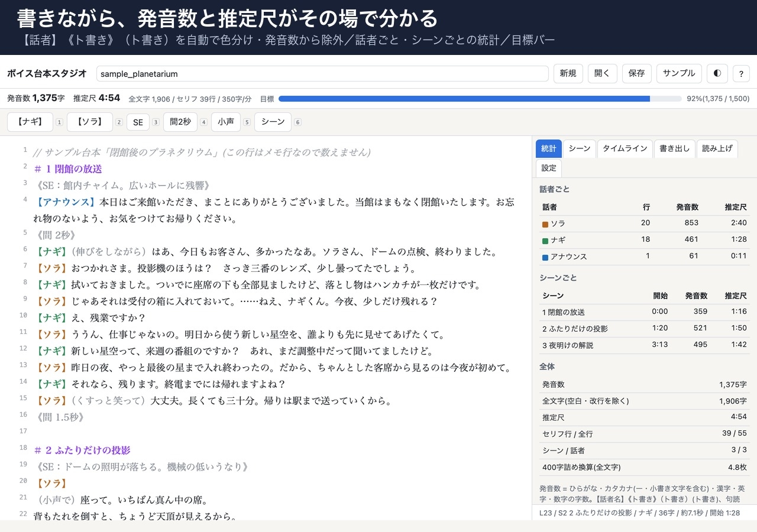Insert the 【ナギ】 speaker tag

[x=30, y=122]
